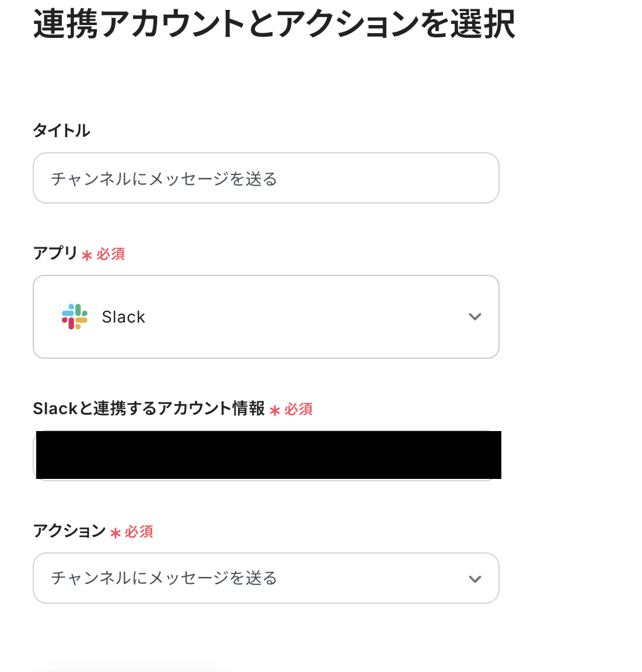Click the red asterisk beside アクション
Screen dimensions: 642x672
coord(116,533)
